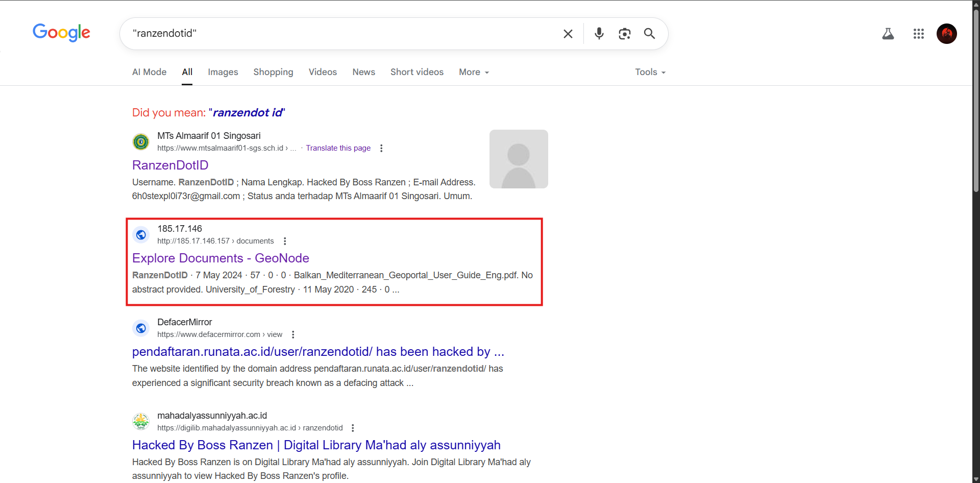Open options menu for mahadalyassunniyyah result
Screen dimensions: 980x483
coord(353,428)
